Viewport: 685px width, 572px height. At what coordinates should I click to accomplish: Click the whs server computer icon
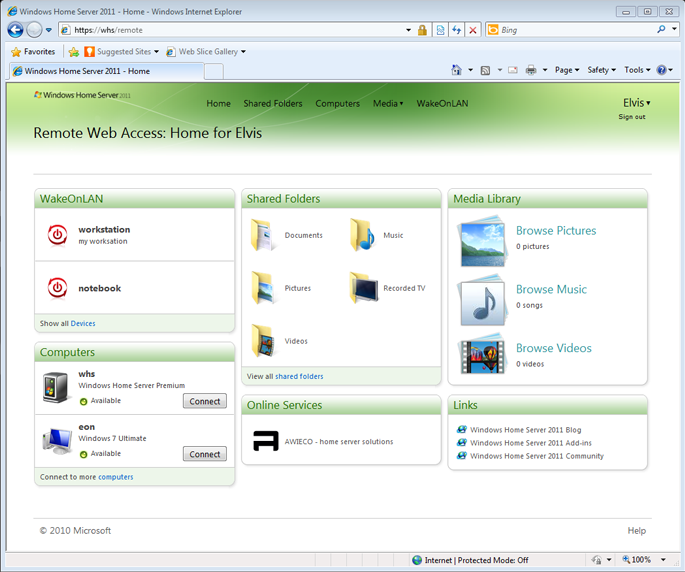(57, 387)
